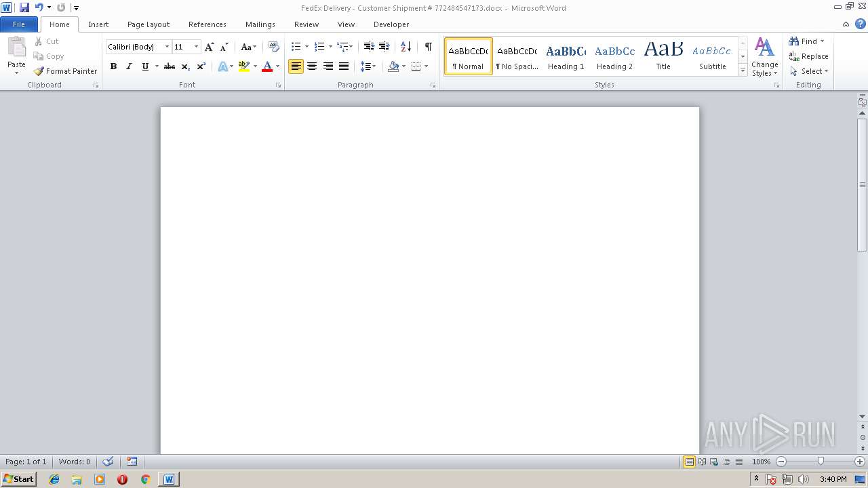Open Line Spacing dropdown

(368, 66)
